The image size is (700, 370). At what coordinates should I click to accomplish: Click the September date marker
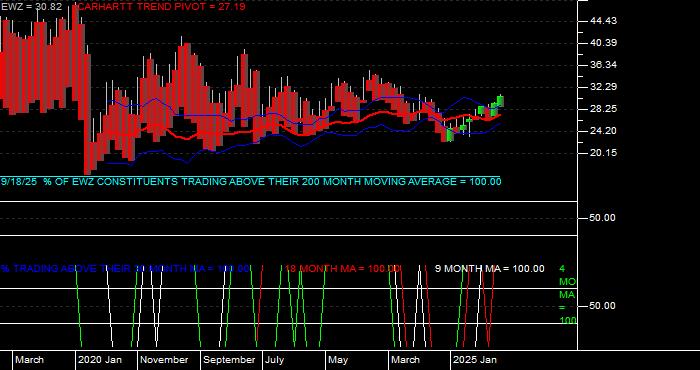tap(229, 360)
